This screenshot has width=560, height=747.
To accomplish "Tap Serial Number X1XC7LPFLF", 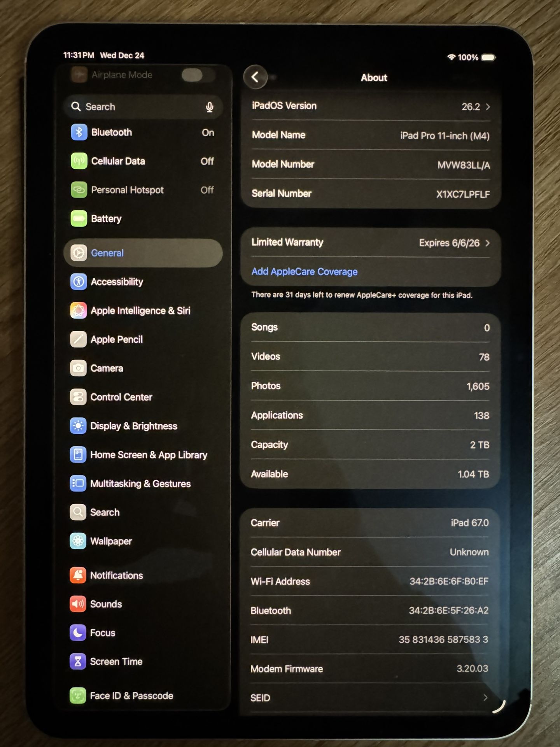I will (x=371, y=194).
